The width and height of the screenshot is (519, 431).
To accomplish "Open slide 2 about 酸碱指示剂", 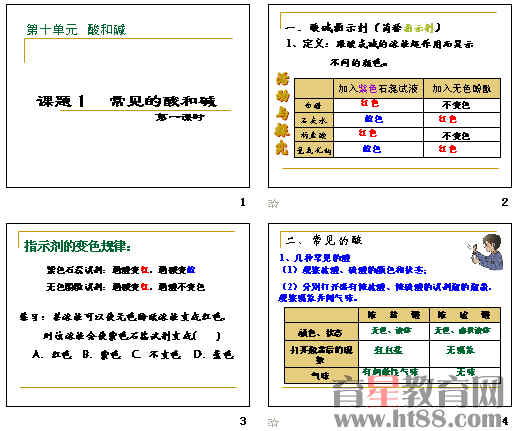I will (390, 96).
